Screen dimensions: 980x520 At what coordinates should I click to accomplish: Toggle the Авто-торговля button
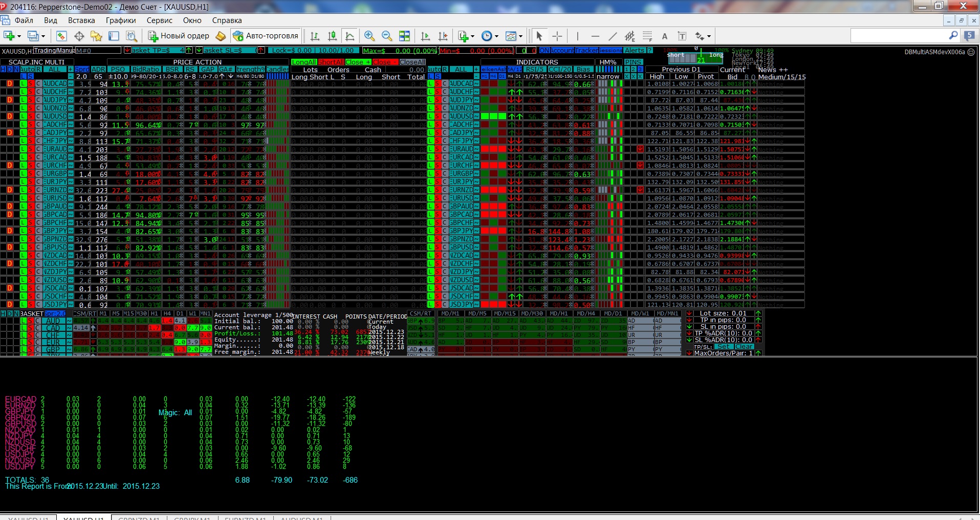266,36
